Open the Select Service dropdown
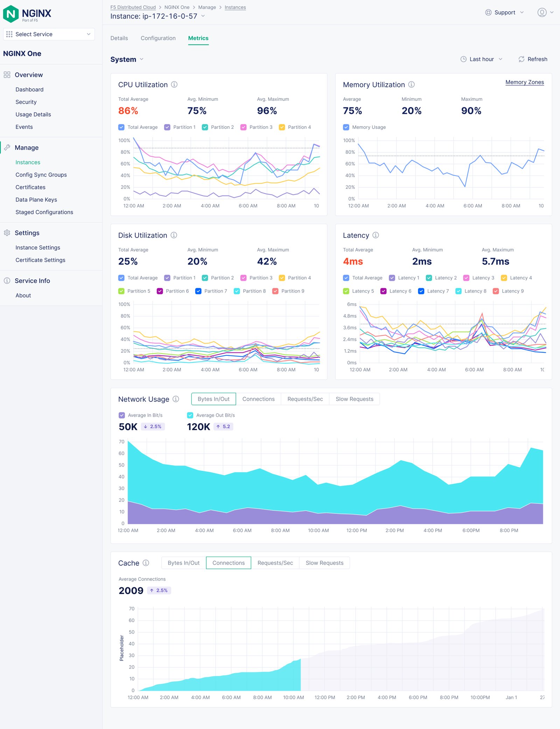Image resolution: width=560 pixels, height=729 pixels. pyautogui.click(x=49, y=34)
